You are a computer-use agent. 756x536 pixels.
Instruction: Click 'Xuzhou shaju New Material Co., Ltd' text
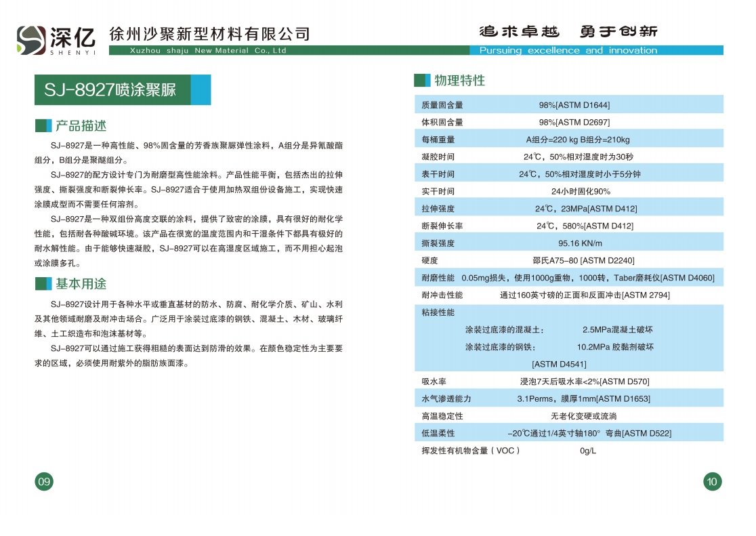(x=208, y=50)
